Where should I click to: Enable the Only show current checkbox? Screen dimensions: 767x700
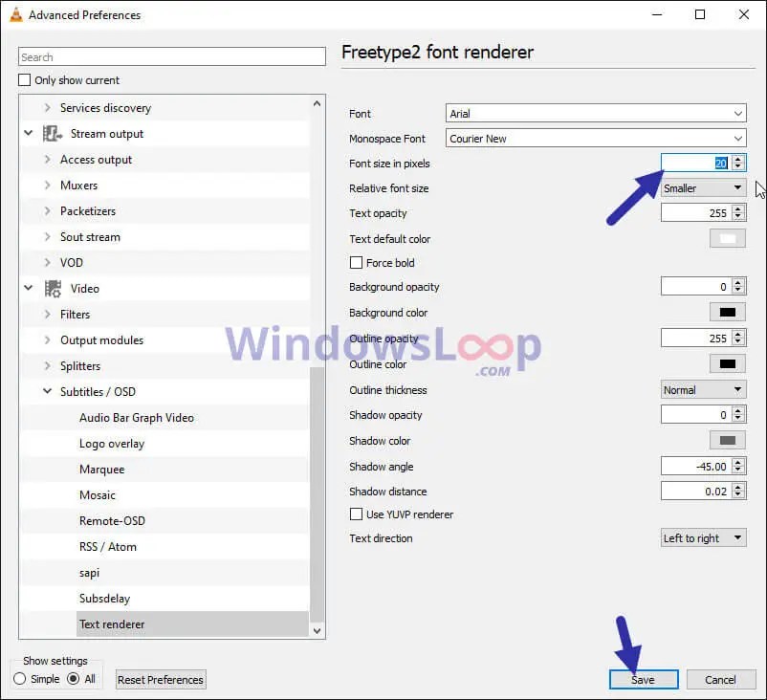click(x=25, y=79)
